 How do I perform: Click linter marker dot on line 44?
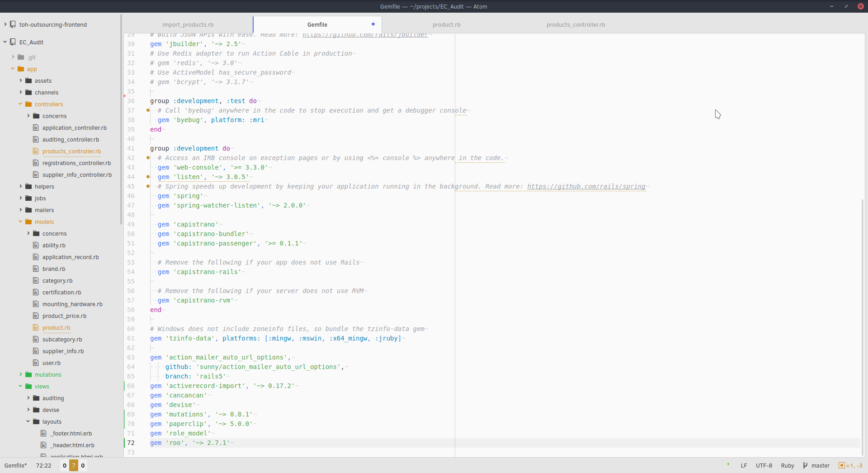pos(148,177)
